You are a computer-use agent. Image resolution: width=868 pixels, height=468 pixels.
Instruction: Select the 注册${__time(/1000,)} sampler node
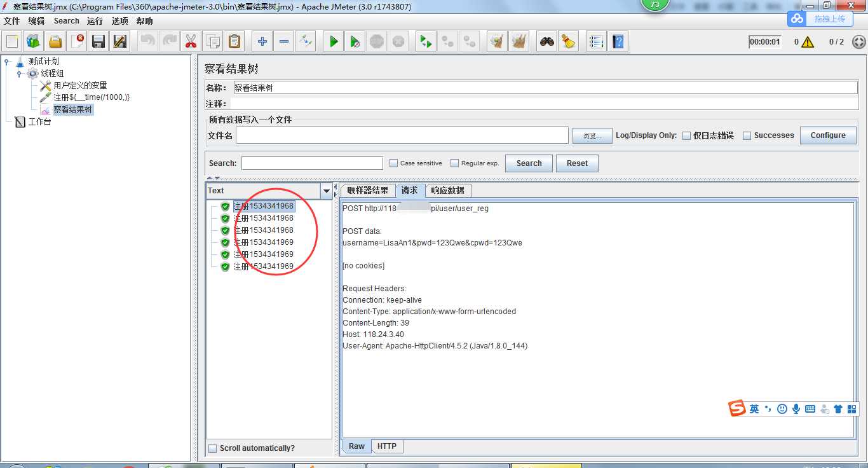click(x=92, y=97)
